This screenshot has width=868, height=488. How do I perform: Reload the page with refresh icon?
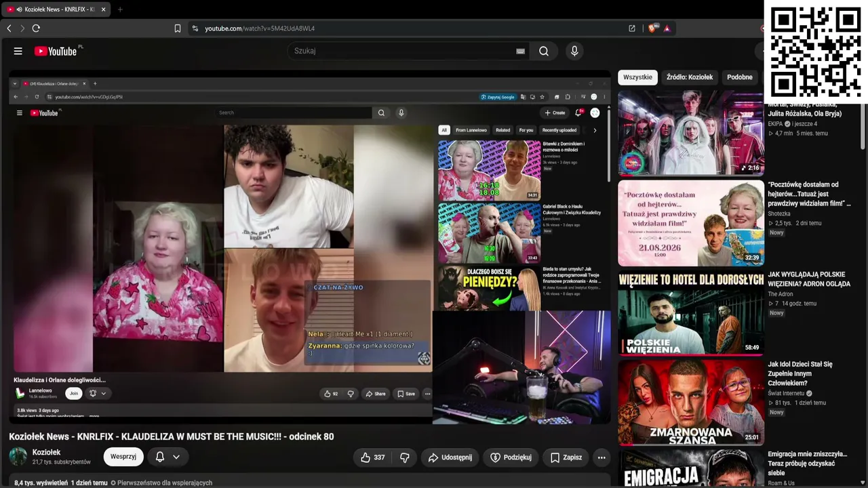tap(36, 28)
